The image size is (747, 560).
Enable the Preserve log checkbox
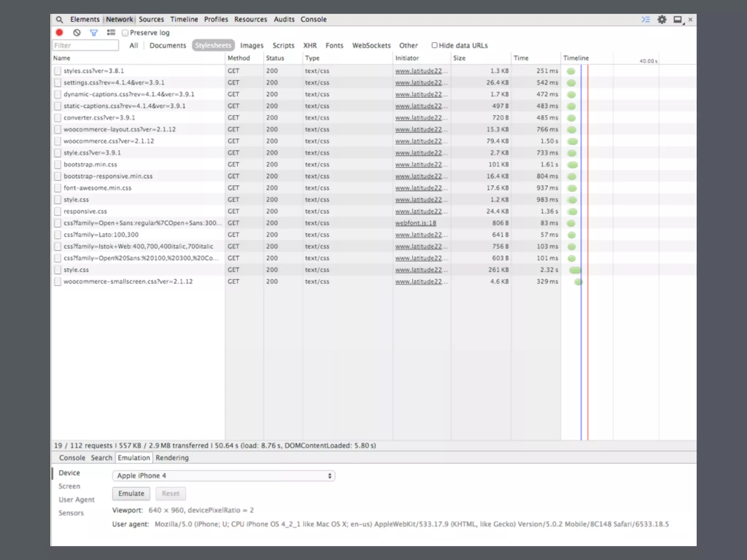125,33
